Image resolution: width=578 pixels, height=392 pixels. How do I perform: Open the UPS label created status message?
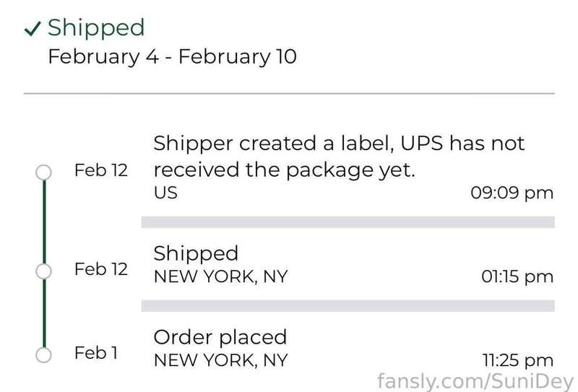pos(339,157)
